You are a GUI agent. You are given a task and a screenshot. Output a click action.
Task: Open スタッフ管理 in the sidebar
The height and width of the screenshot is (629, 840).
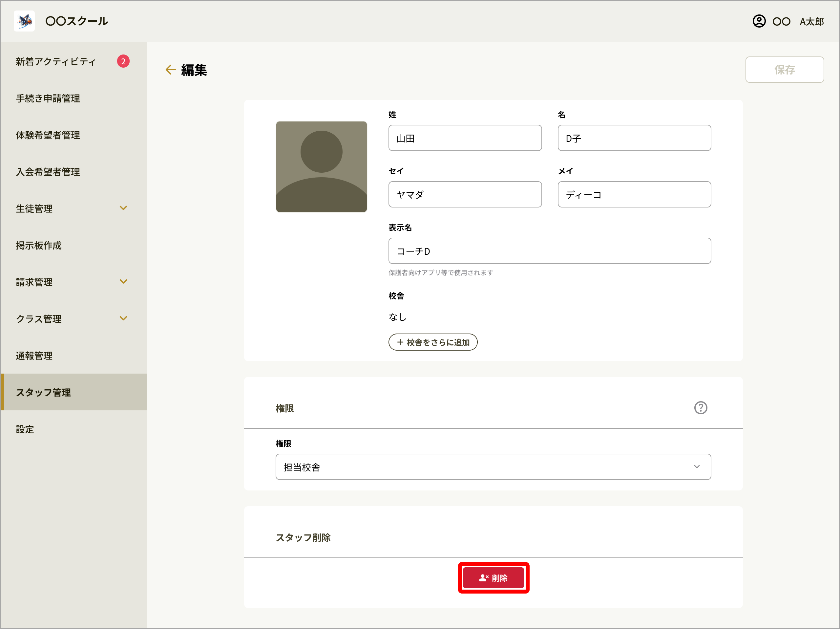click(x=74, y=392)
